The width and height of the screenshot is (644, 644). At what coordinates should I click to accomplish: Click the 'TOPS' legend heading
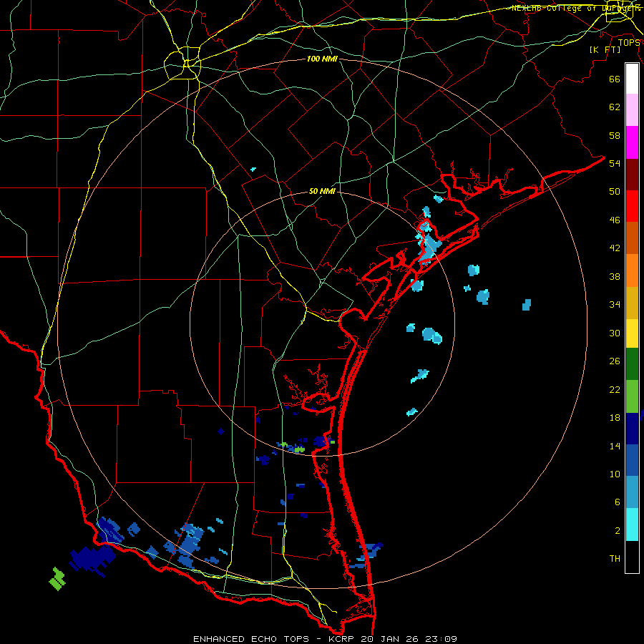[629, 43]
